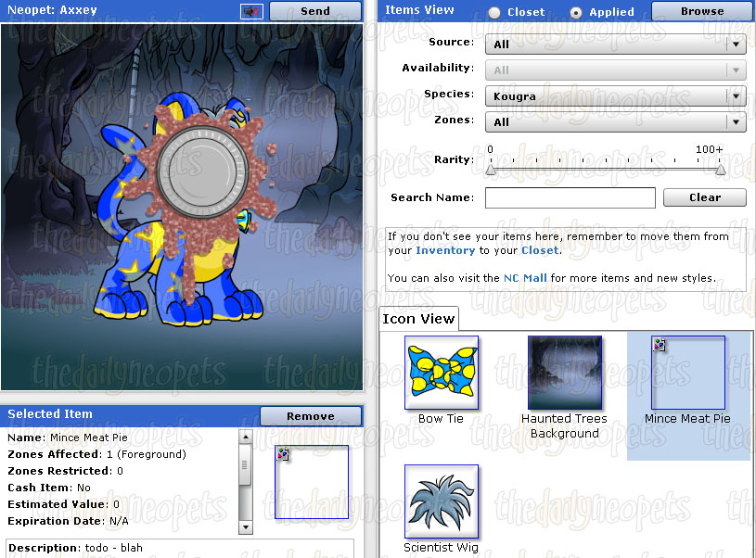Click the 'Name: Mince Meat Pie' text

click(x=68, y=438)
